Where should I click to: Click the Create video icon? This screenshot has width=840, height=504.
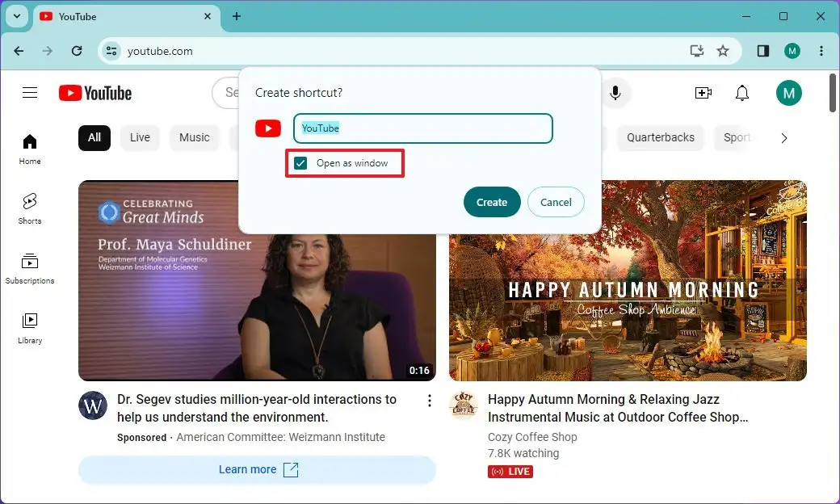tap(703, 93)
